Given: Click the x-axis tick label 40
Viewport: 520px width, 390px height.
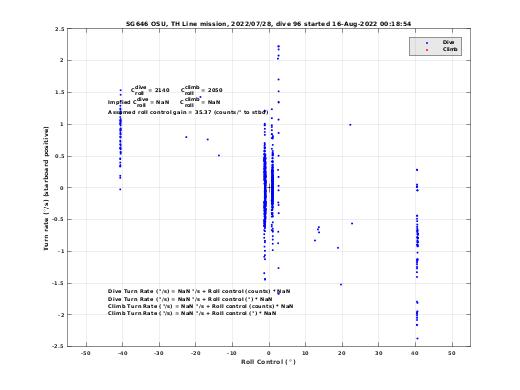Looking at the screenshot, I should [415, 353].
